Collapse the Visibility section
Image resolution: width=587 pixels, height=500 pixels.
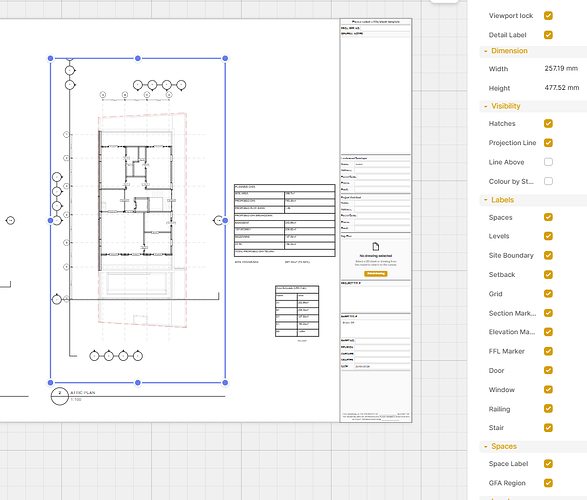(x=486, y=106)
